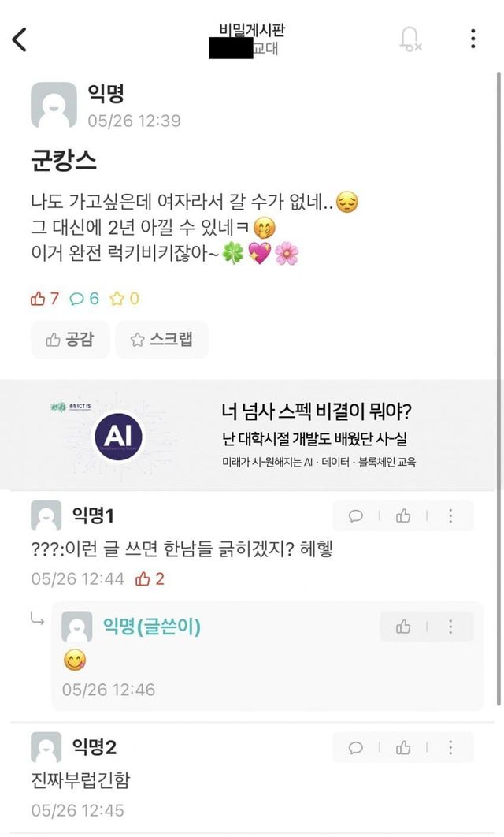Like 익명2's comment with thumbs-up
The width and height of the screenshot is (504, 837).
pos(403,747)
